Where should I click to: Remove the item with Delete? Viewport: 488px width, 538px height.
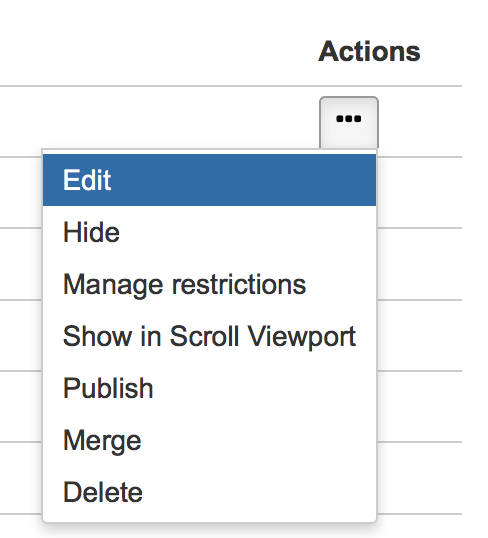pos(209,492)
